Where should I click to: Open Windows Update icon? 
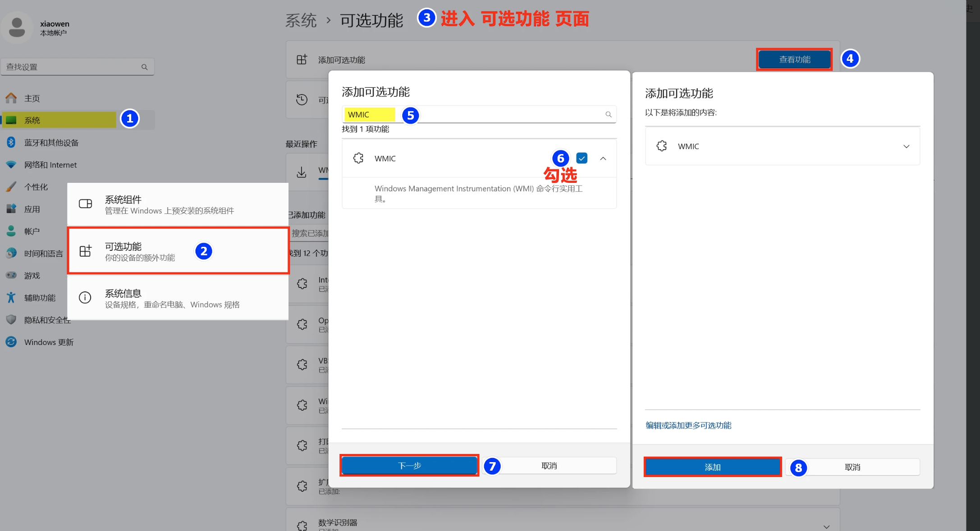(11, 342)
